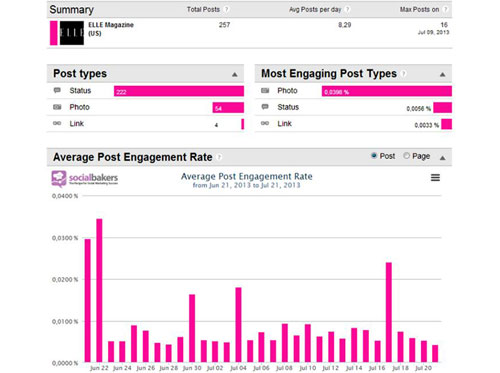500x373 pixels.
Task: Click the Jul 10 x-axis label
Action: point(308,368)
